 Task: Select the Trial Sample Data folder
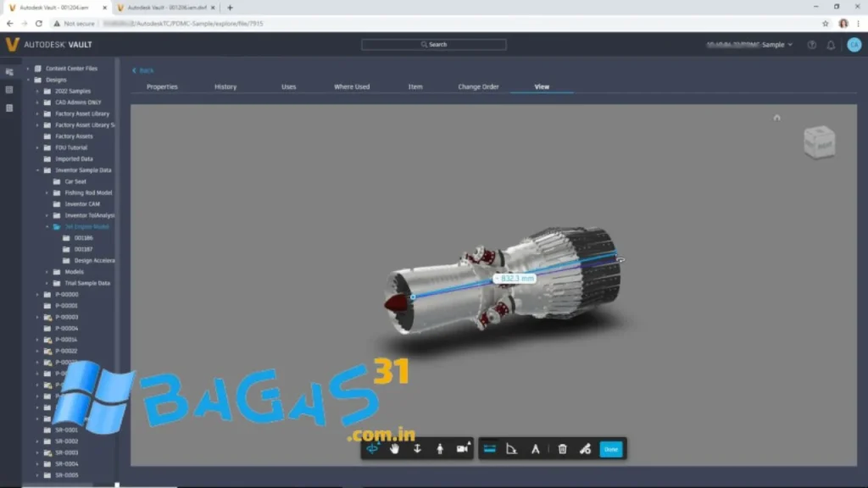point(87,283)
